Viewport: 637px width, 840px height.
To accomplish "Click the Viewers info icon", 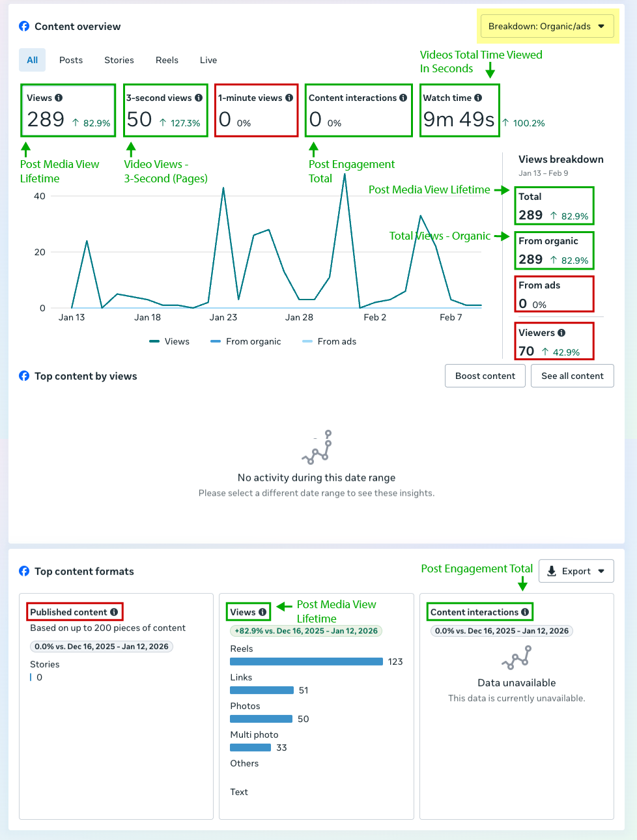I will [561, 333].
